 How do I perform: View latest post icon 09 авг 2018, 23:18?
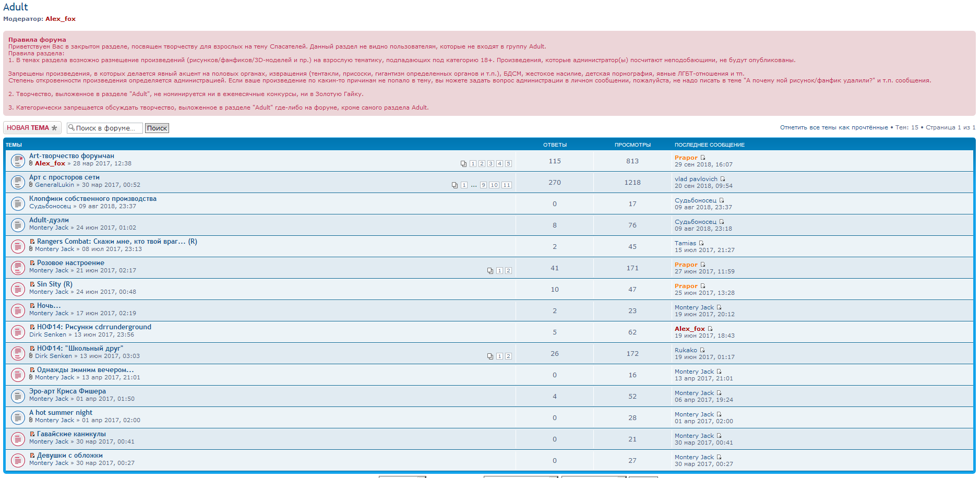point(722,222)
